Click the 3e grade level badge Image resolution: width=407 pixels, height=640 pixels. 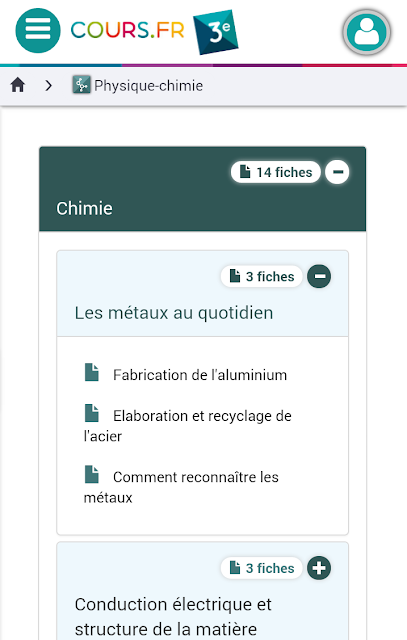click(x=216, y=32)
